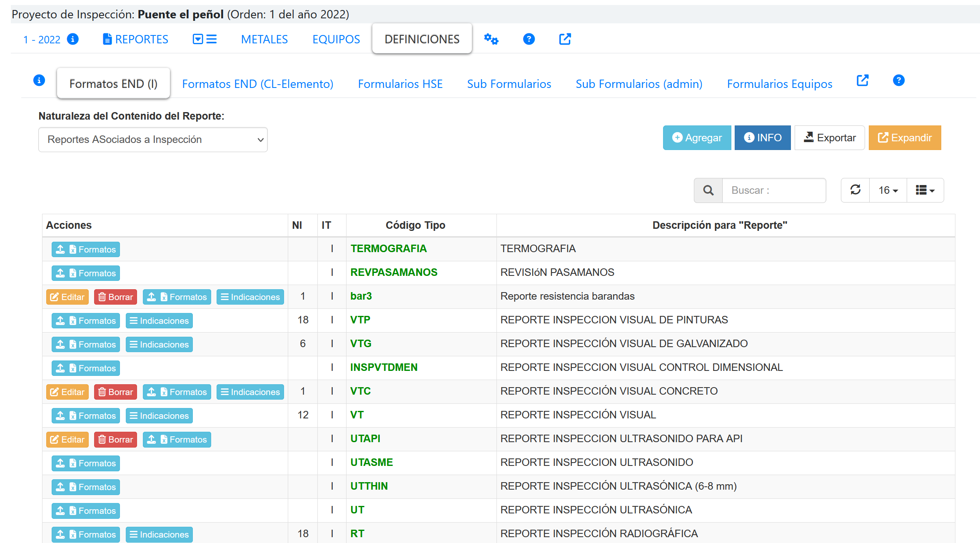Click the search magnifier icon

(708, 190)
